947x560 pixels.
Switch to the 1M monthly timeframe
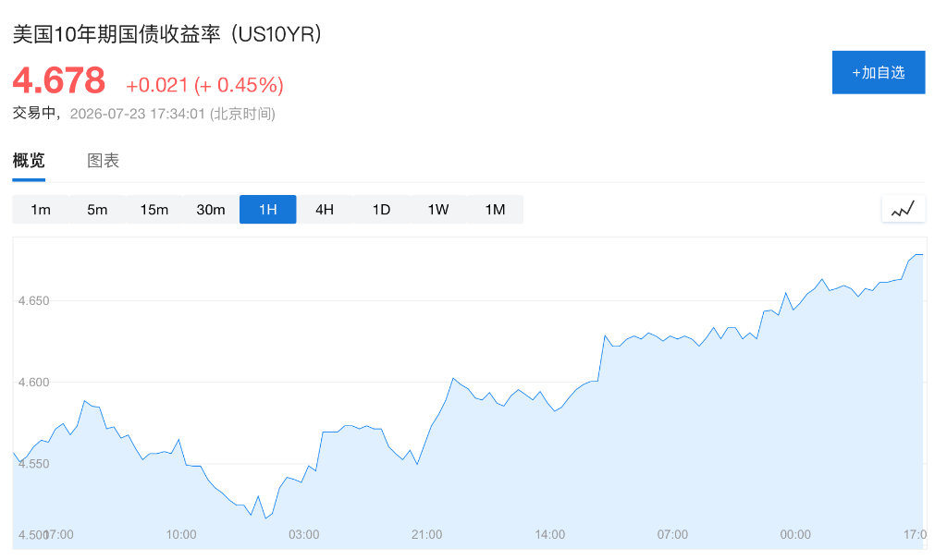(495, 210)
